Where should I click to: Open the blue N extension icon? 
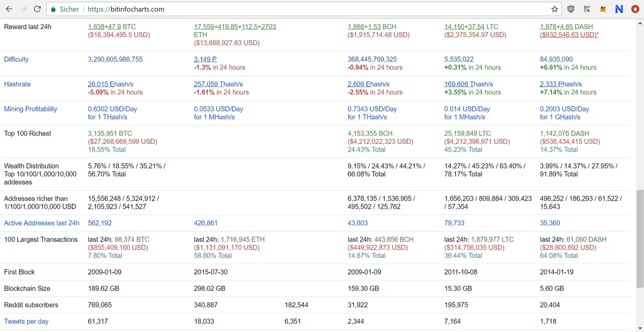pos(619,9)
